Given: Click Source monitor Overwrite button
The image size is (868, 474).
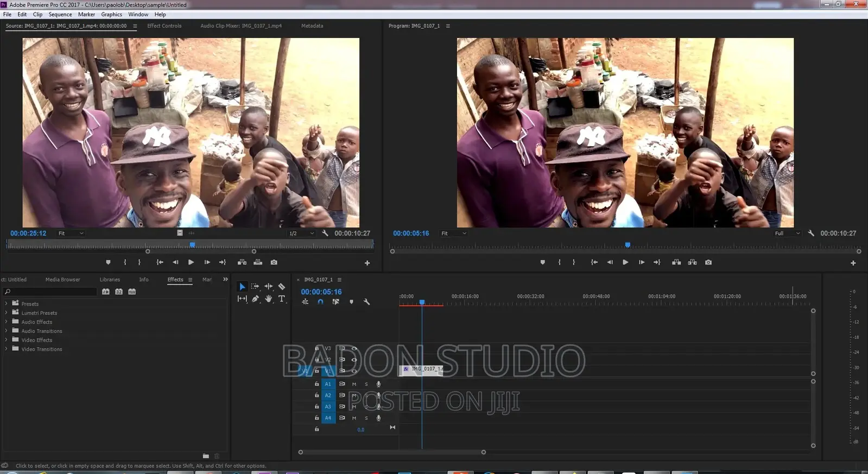Looking at the screenshot, I should click(258, 262).
